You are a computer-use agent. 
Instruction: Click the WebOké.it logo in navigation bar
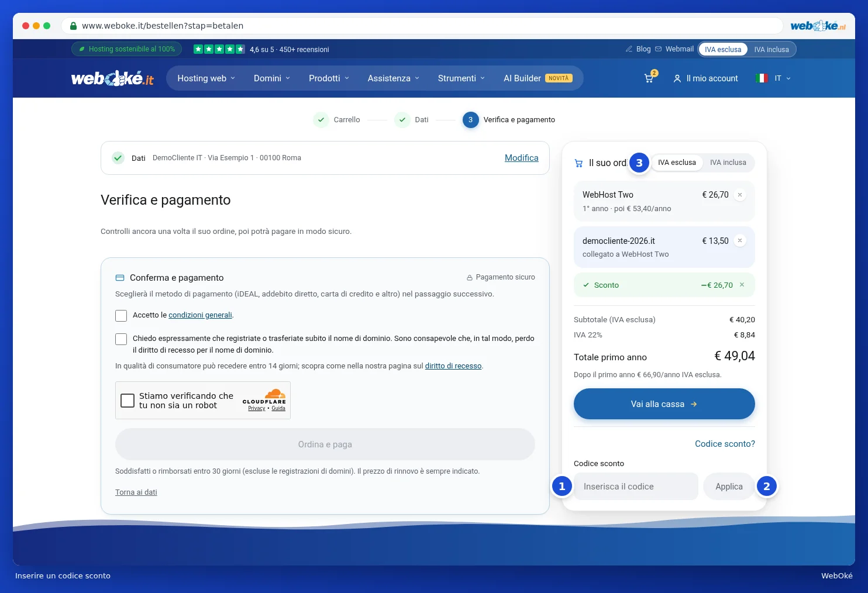pos(112,78)
